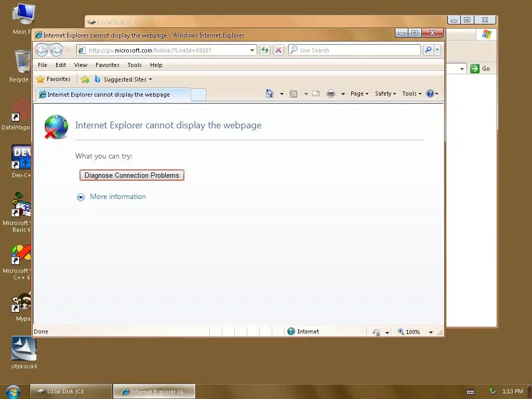This screenshot has width=532, height=399.
Task: Click the network status tray icon
Action: tap(492, 391)
